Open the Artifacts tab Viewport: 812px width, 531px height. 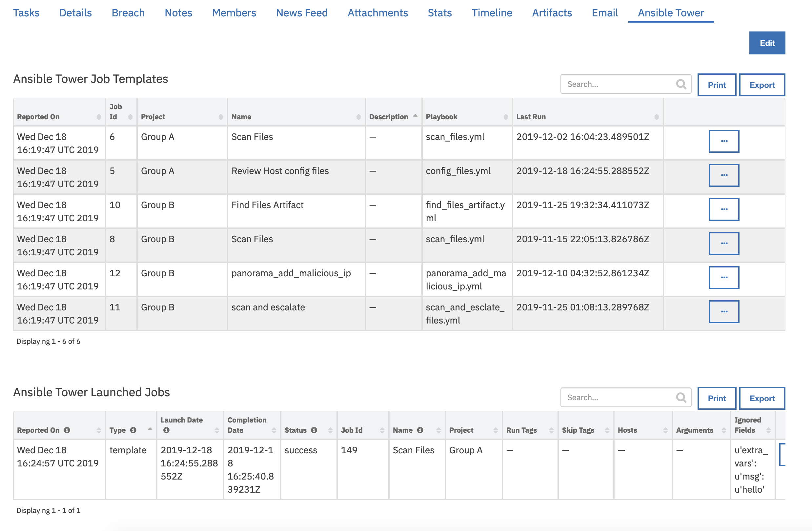tap(552, 12)
